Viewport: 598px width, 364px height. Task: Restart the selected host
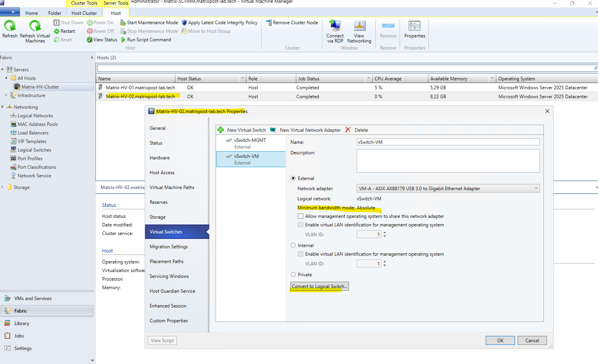pos(64,31)
